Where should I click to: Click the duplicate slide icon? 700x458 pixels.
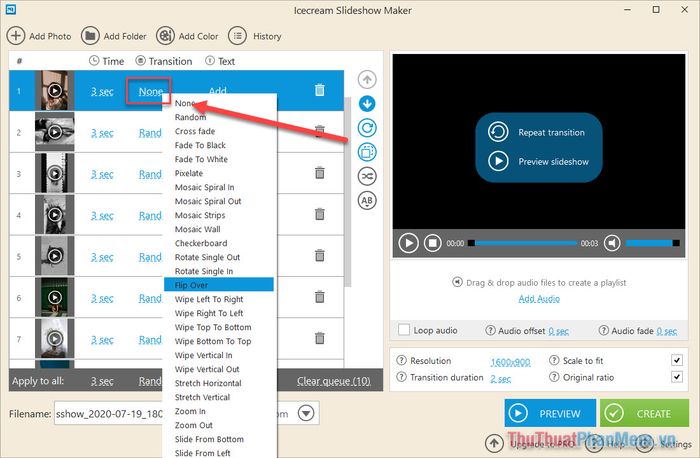(367, 152)
